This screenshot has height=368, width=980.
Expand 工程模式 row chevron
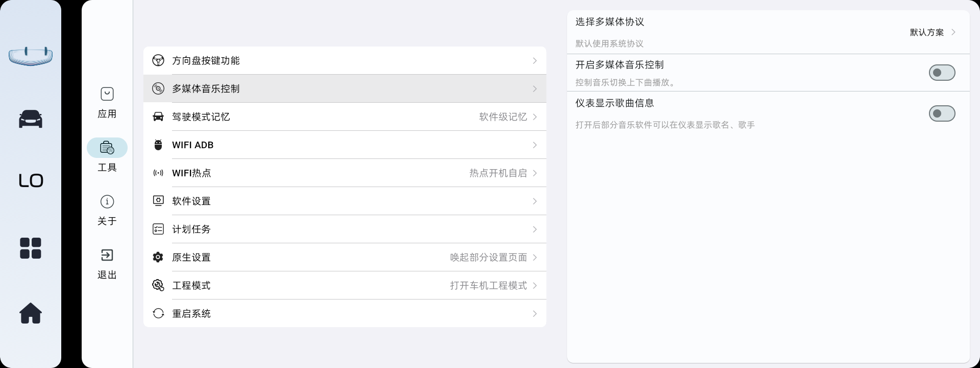(x=534, y=286)
